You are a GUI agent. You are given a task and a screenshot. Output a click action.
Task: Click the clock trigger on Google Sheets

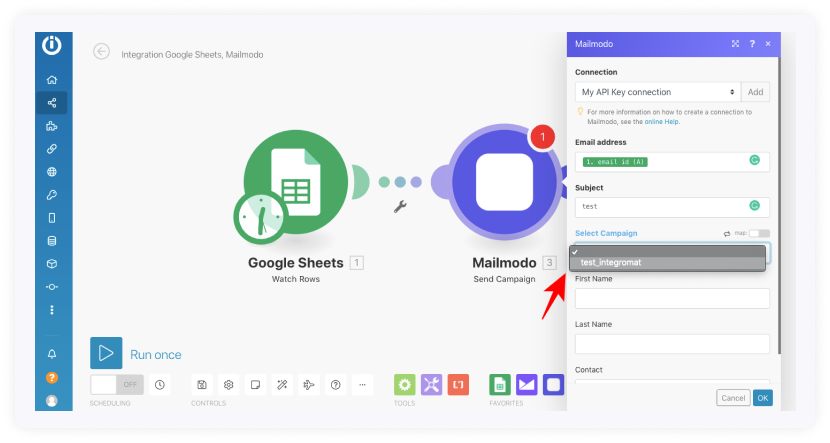pyautogui.click(x=260, y=218)
